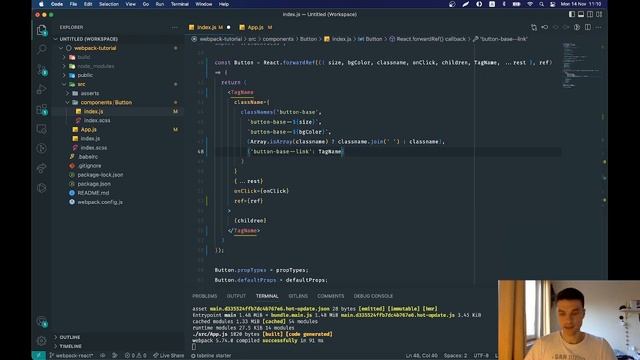Image resolution: width=640 pixels, height=360 pixels.
Task: Open package.json file
Action: coord(93,184)
